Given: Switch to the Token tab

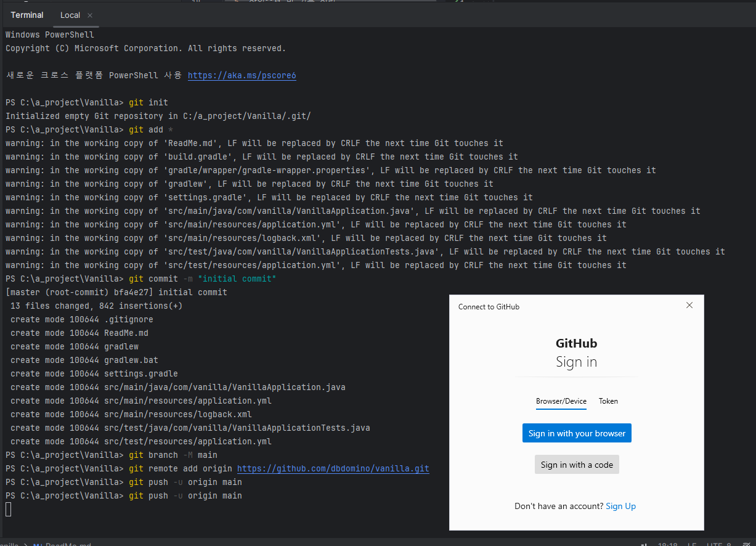Looking at the screenshot, I should [x=608, y=401].
